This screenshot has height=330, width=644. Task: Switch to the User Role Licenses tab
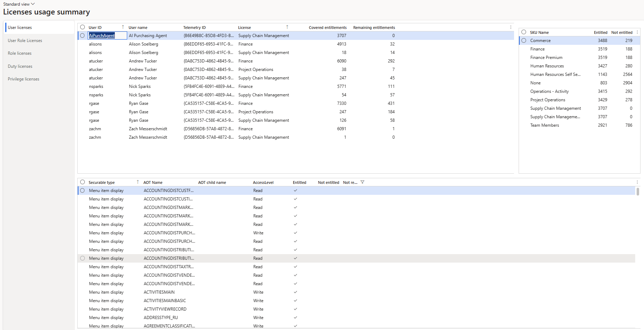coord(25,41)
